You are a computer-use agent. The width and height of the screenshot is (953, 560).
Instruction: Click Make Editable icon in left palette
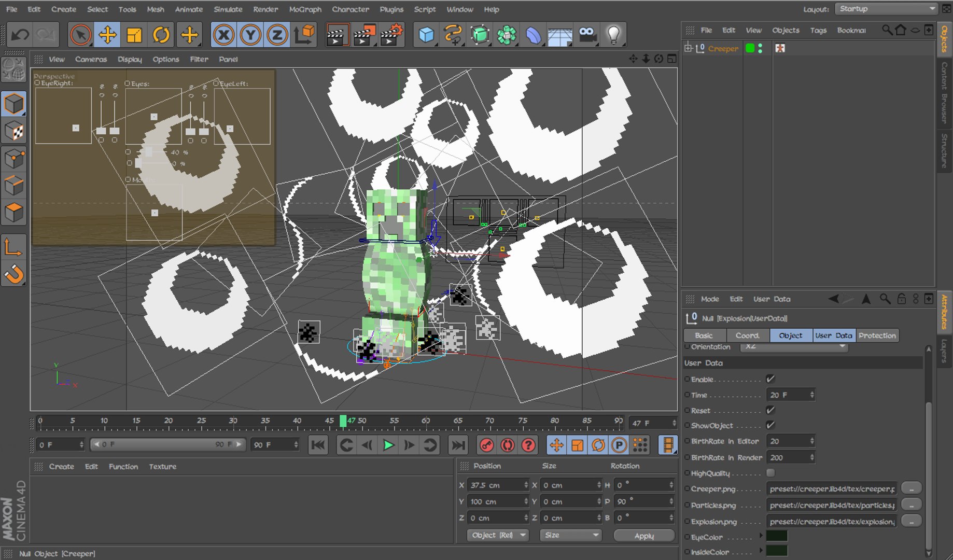pos(13,70)
